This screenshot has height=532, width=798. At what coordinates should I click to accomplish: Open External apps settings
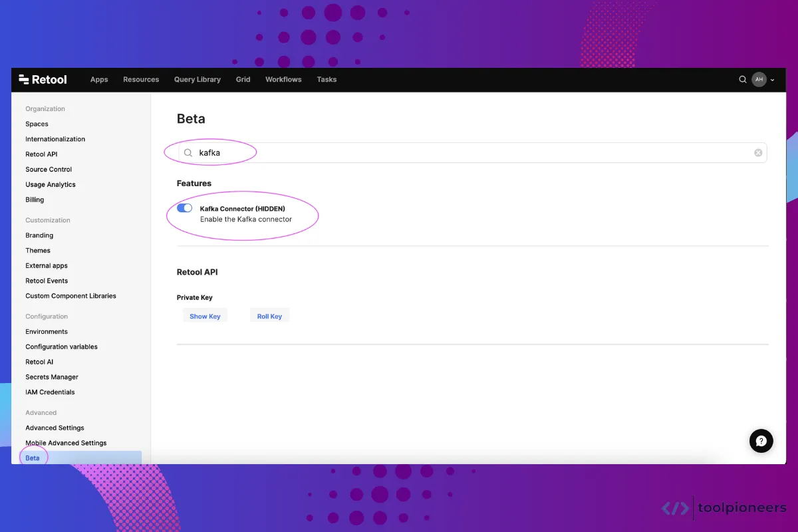pyautogui.click(x=47, y=265)
